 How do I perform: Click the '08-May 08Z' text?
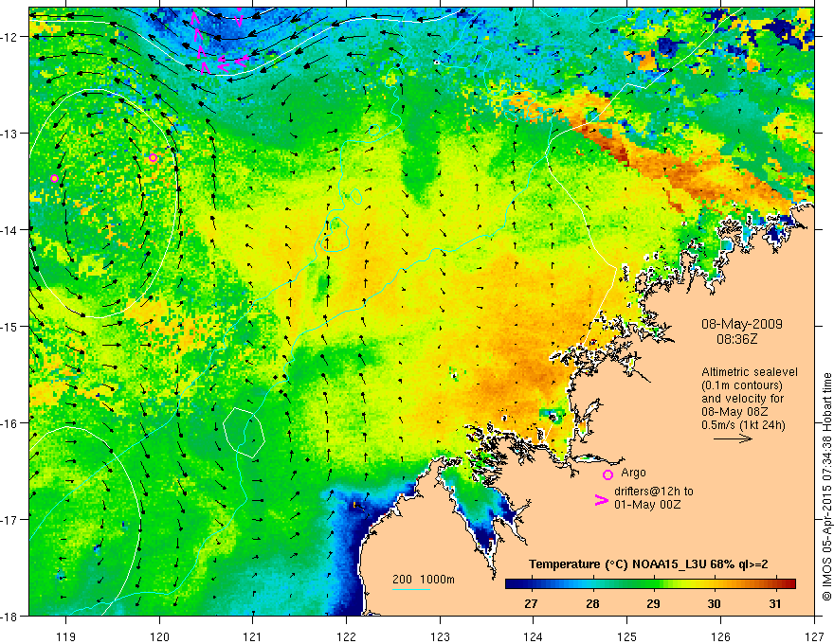[734, 412]
